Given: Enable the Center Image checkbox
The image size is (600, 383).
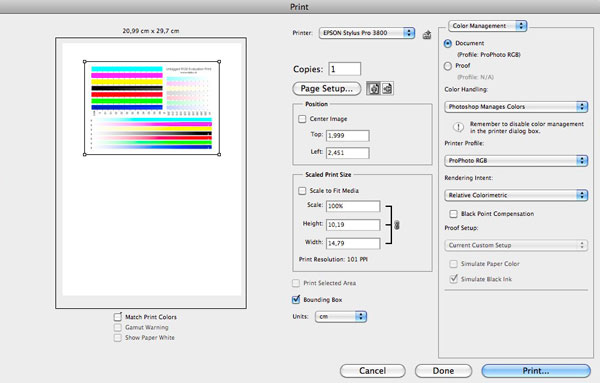Looking at the screenshot, I should (302, 119).
